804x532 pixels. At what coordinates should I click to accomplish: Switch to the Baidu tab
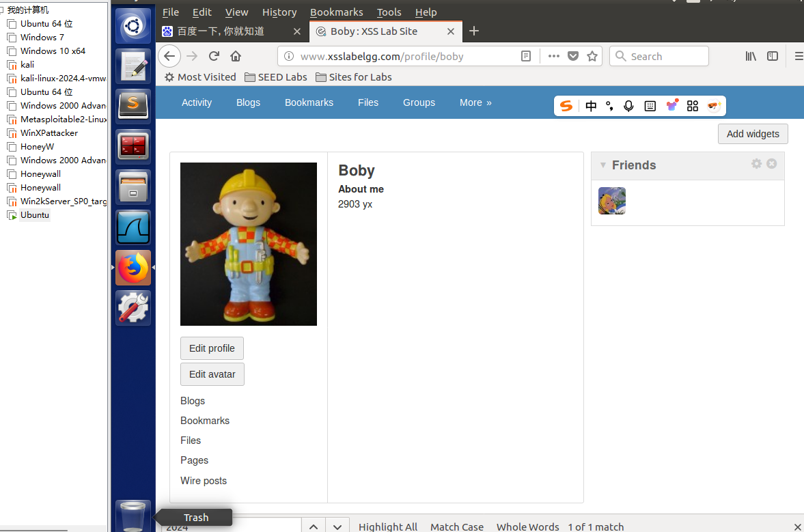[x=232, y=31]
